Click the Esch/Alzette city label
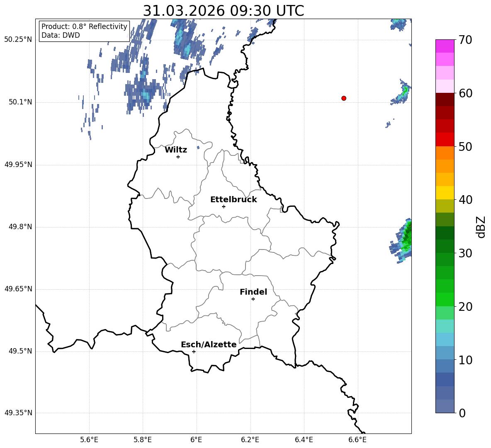This screenshot has height=448, width=491. tap(209, 345)
